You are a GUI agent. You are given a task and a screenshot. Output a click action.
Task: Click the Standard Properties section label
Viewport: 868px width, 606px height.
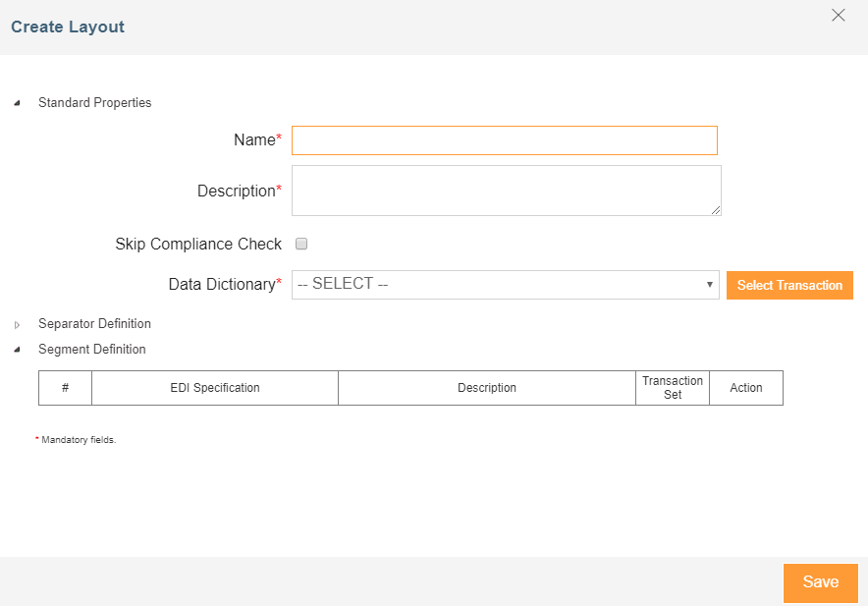[94, 102]
